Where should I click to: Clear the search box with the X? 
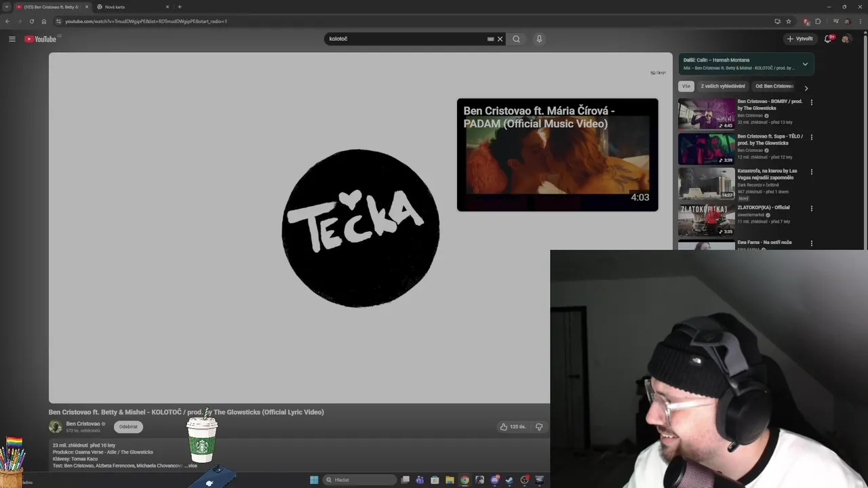[500, 39]
